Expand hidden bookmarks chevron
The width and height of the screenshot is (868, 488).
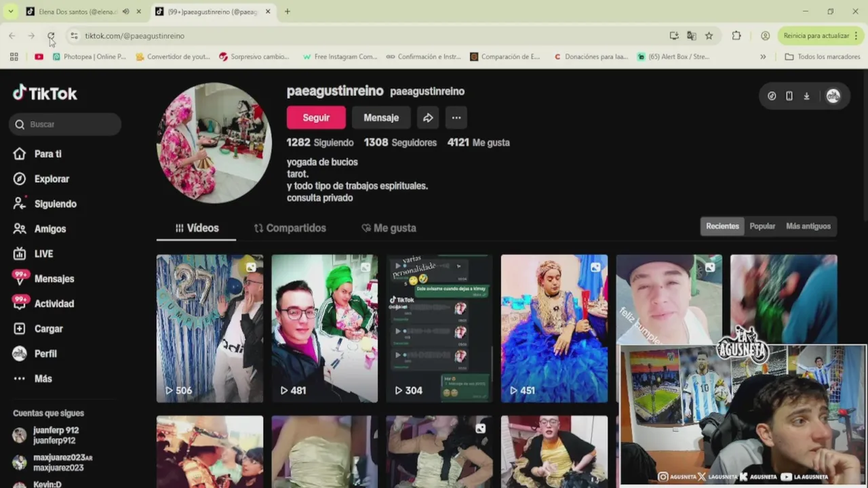(x=763, y=57)
